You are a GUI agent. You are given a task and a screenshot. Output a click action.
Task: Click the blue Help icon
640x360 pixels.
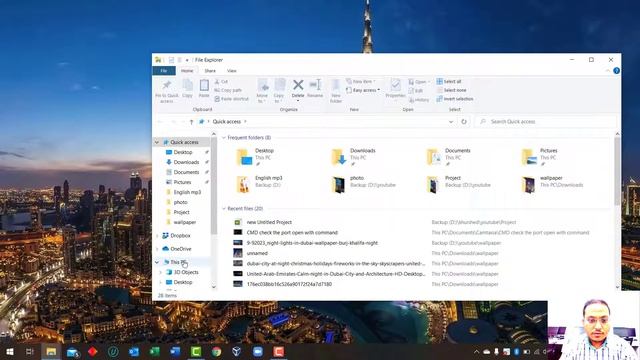pyautogui.click(x=616, y=71)
